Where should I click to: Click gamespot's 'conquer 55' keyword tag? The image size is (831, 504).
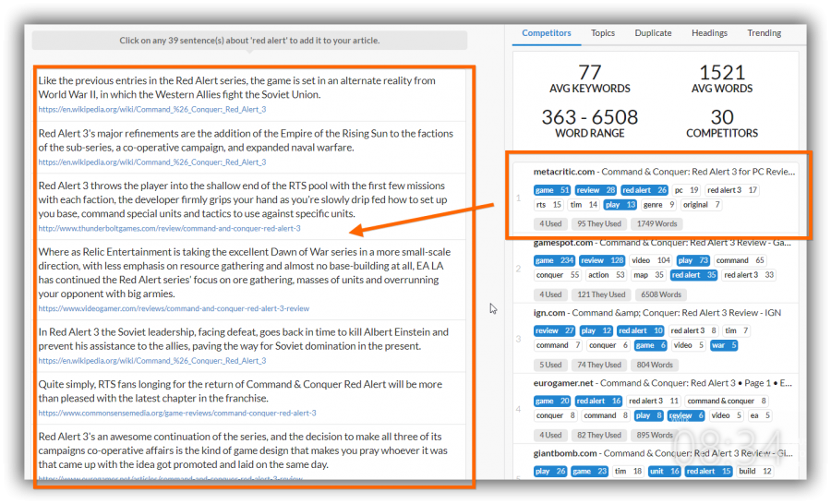tap(557, 275)
